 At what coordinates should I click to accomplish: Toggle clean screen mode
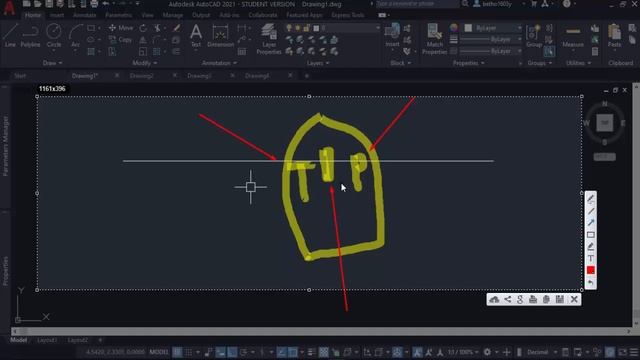pyautogui.click(x=622, y=352)
